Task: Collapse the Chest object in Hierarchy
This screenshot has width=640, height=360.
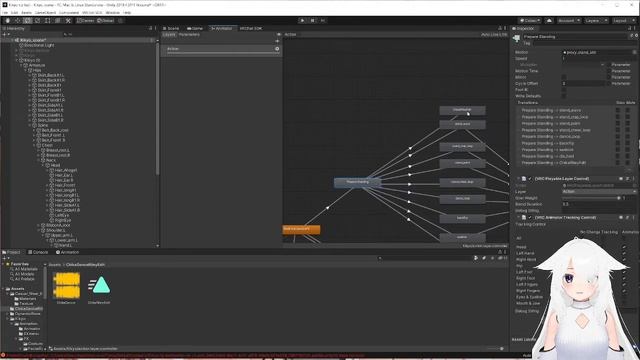Action: tap(34, 145)
